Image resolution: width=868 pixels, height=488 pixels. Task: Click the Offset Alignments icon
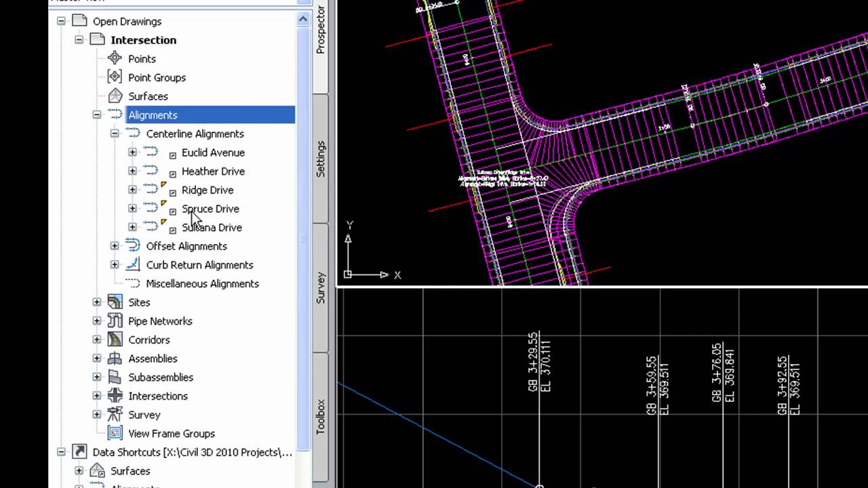[x=133, y=246]
